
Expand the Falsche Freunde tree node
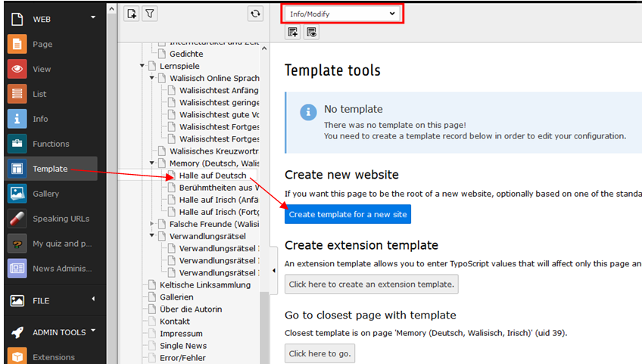click(152, 224)
